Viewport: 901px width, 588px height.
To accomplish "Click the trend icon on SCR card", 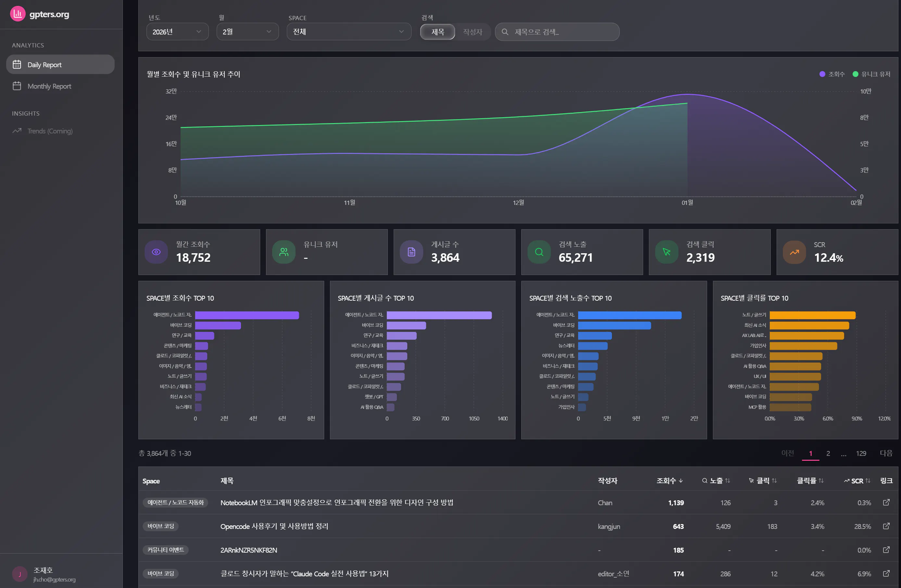I will coord(794,252).
